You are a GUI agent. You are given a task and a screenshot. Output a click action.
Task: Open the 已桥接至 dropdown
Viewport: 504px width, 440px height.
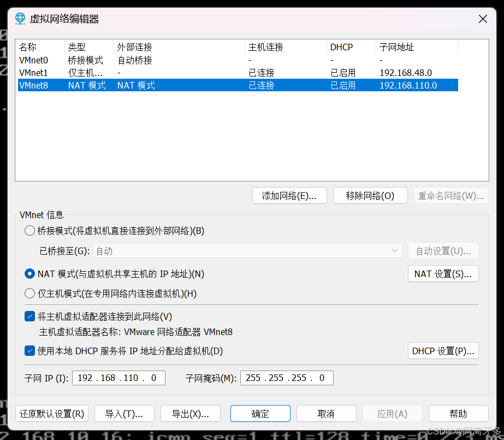pos(247,251)
